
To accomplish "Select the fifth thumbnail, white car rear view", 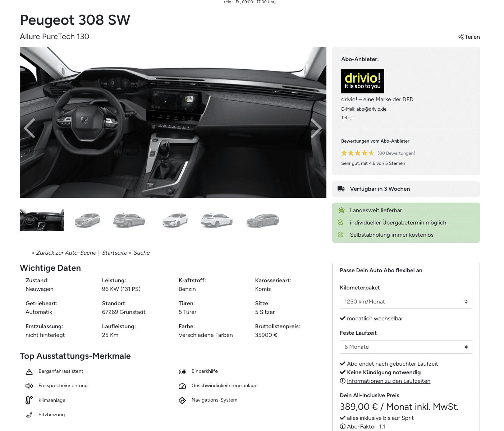I will click(217, 220).
